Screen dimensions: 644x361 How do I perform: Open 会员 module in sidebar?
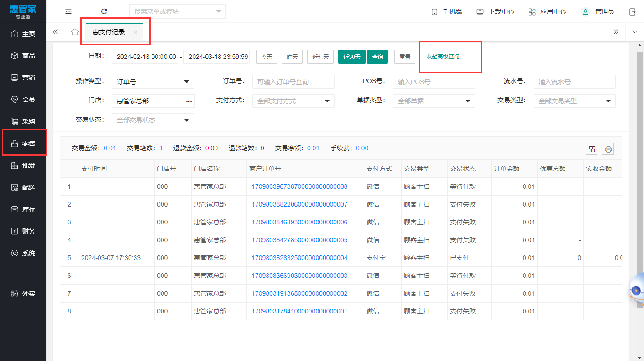pos(23,100)
